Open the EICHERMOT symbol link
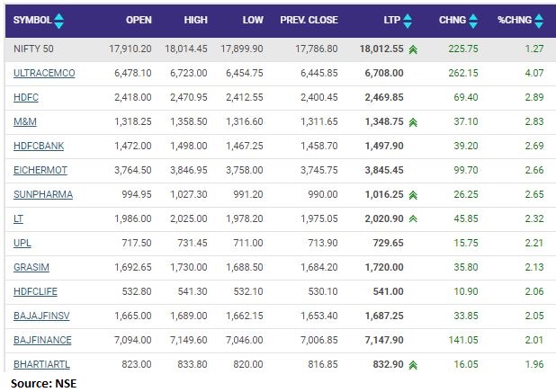Screen dimensions: 556x392 click(40, 170)
